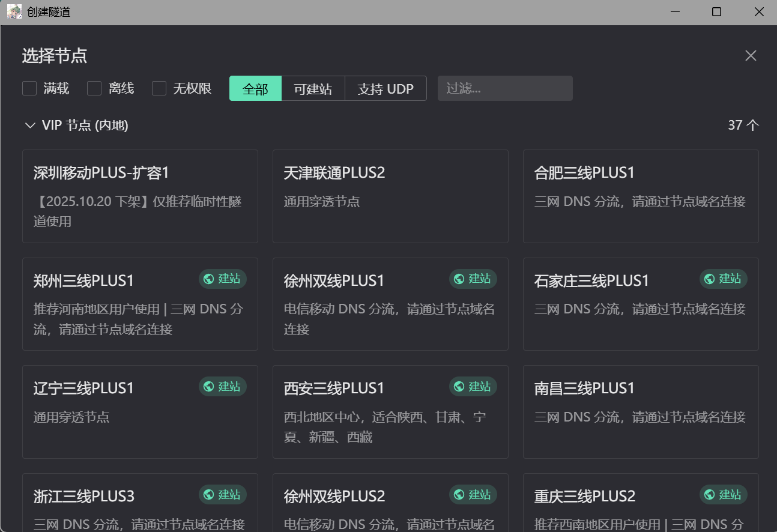Viewport: 777px width, 532px height.
Task: Collapse the VIP 节点 (内地) group chevron
Action: [x=29, y=125]
